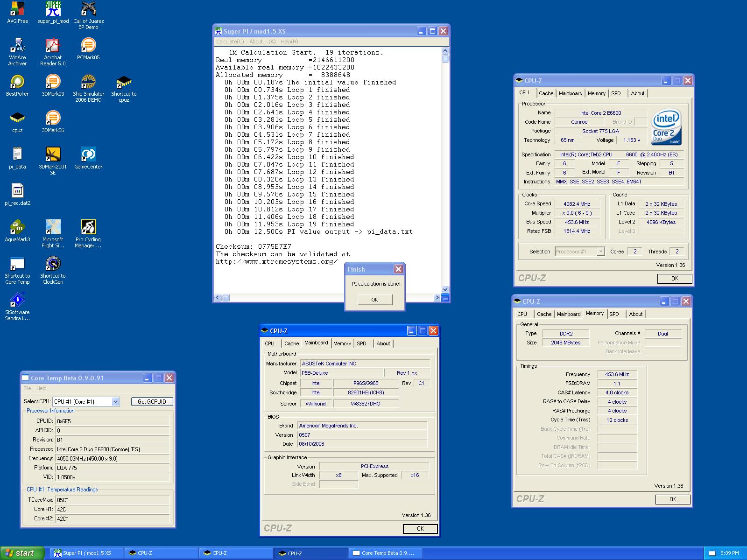Click the Intel Core 2 Duo logo in CPU-Z
The image size is (747, 560).
[667, 126]
